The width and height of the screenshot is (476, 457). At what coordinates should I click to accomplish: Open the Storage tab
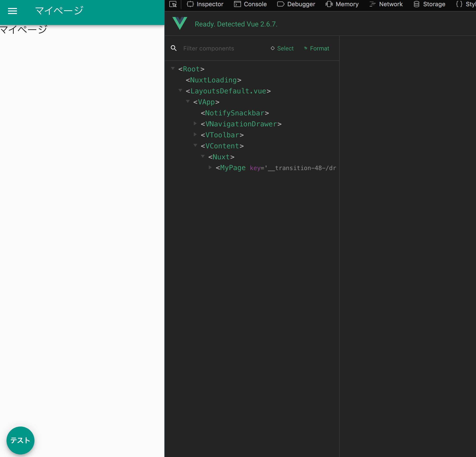(430, 4)
